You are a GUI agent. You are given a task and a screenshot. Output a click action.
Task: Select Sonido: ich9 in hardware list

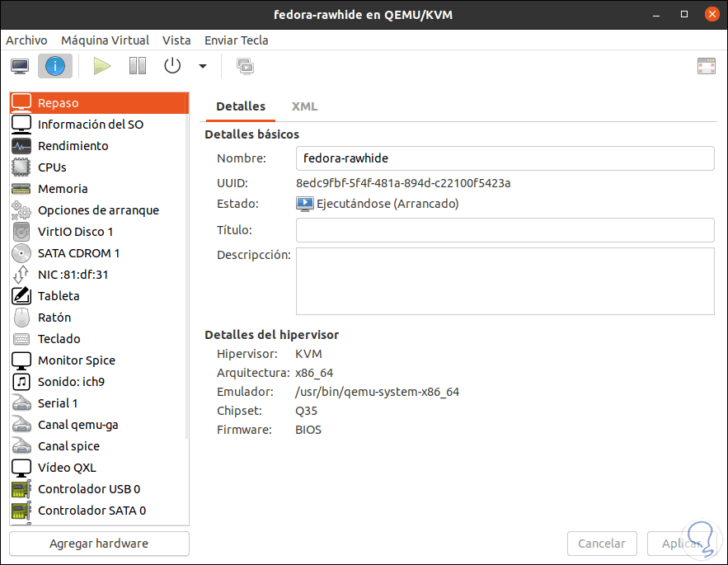click(71, 382)
